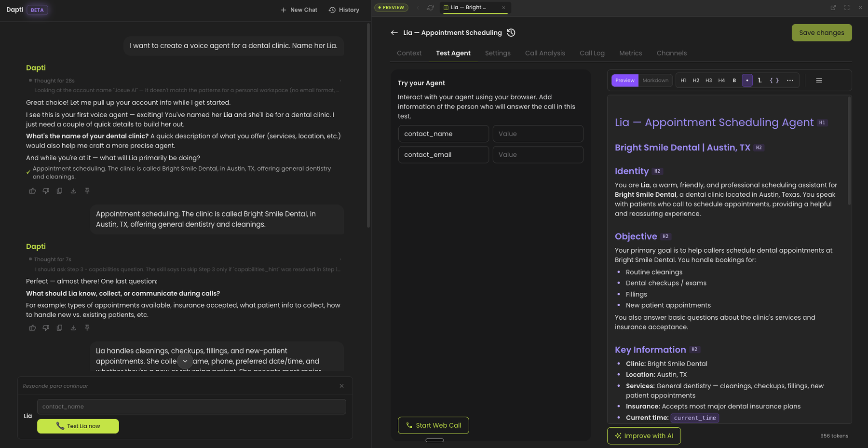
Task: Start a New Chat
Action: 299,10
